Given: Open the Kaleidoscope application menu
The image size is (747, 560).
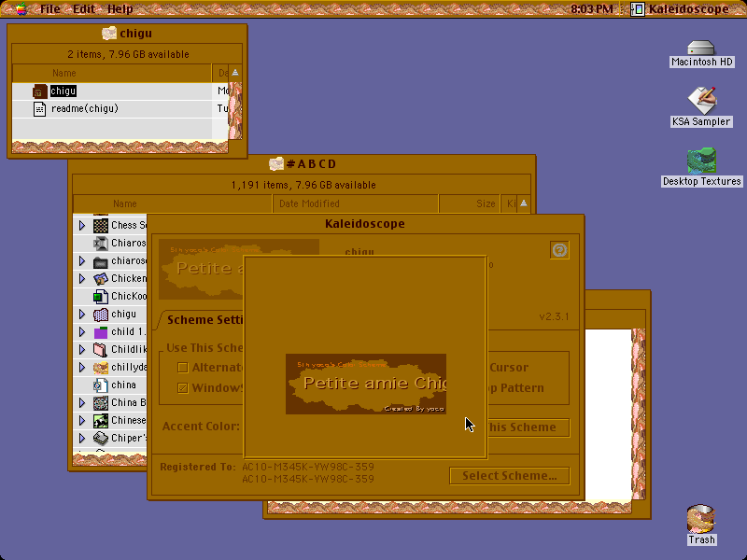Looking at the screenshot, I should tap(681, 8).
